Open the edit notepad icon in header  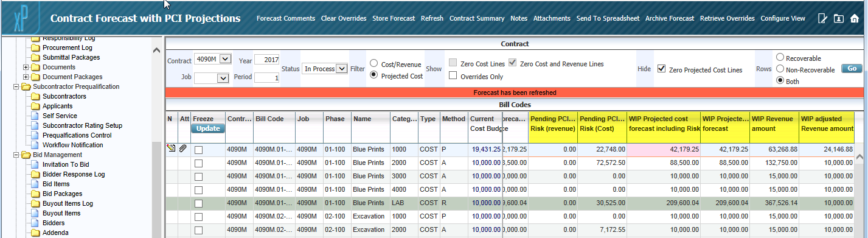coord(823,18)
